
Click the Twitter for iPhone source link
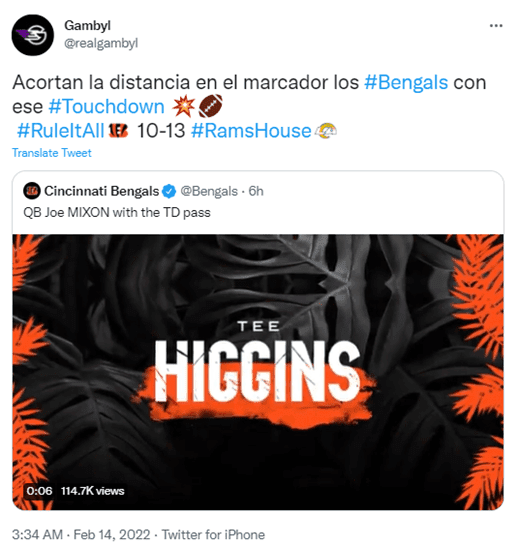pyautogui.click(x=213, y=534)
